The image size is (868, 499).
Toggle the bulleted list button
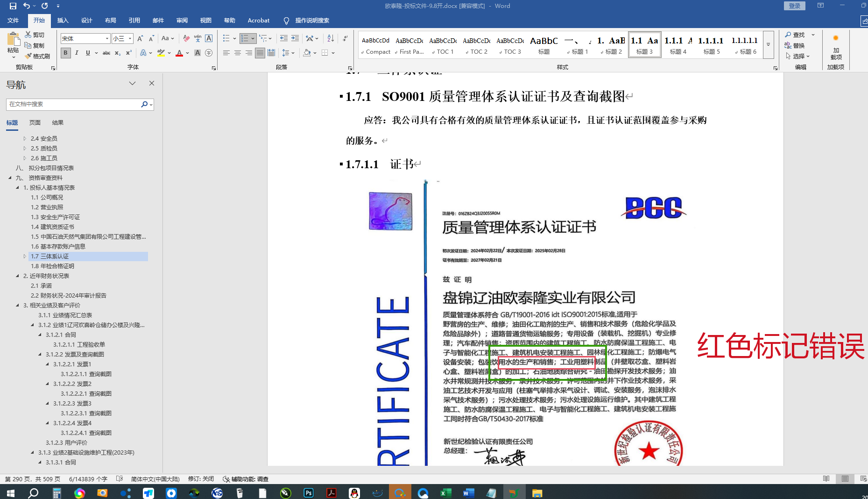tap(226, 38)
